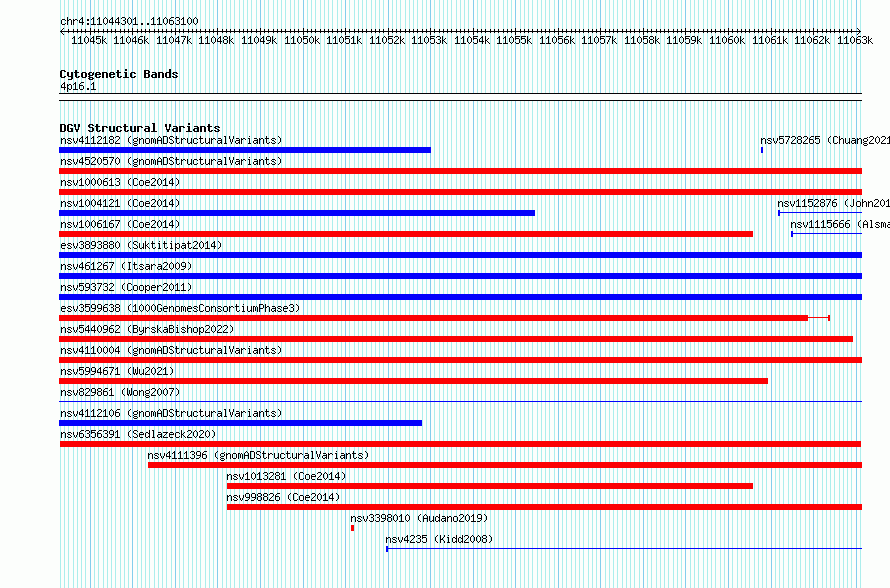The height and width of the screenshot is (588, 890).
Task: Open variant nsv1000613 (Coe2014) label
Action: 120,182
